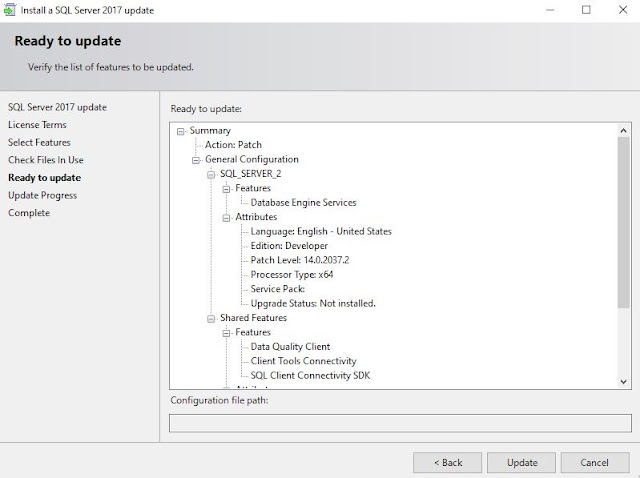640x478 pixels.
Task: Click the SQL Server setup icon in title bar
Action: point(10,10)
